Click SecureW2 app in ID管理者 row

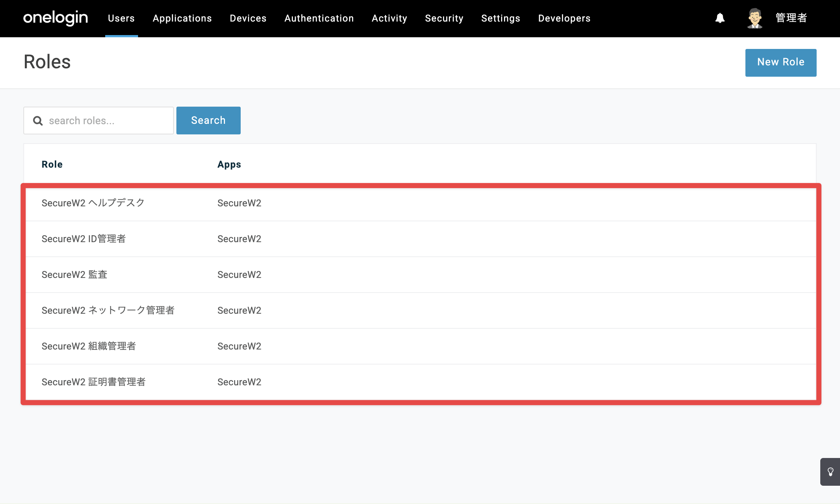[240, 239]
